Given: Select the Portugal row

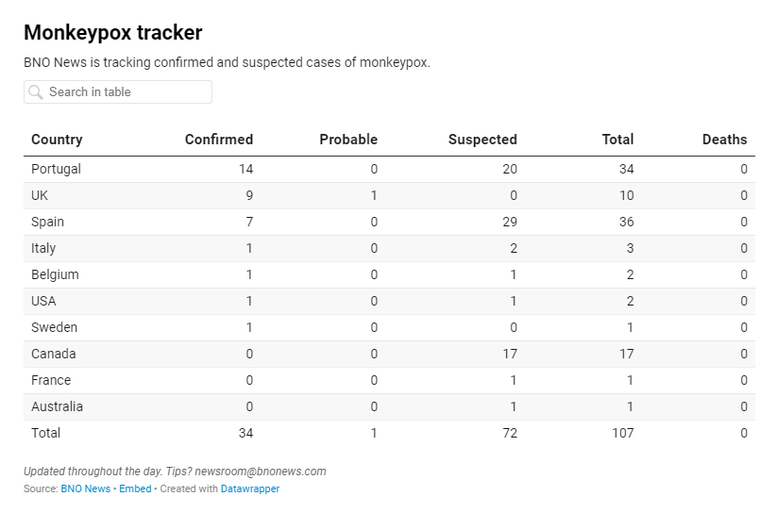Looking at the screenshot, I should tap(389, 170).
